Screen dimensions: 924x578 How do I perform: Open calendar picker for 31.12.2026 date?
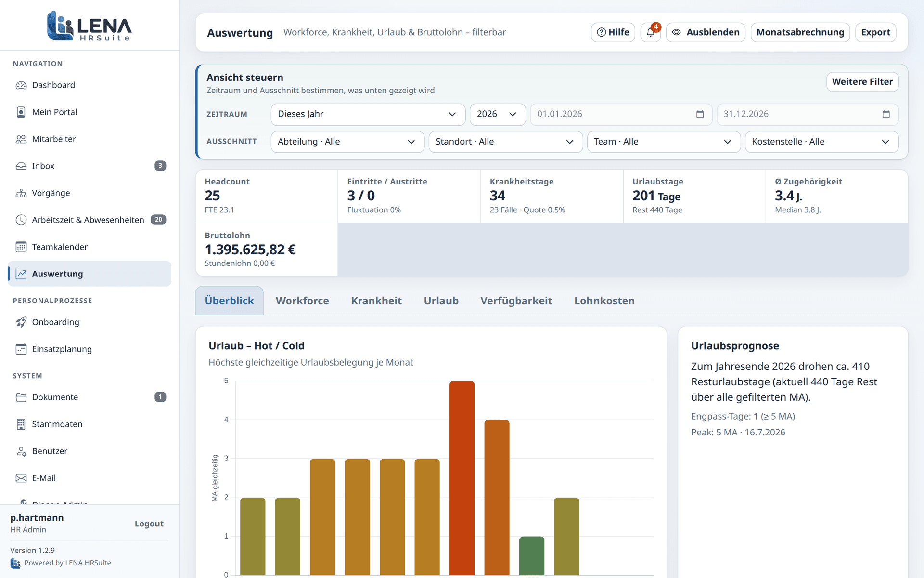886,114
